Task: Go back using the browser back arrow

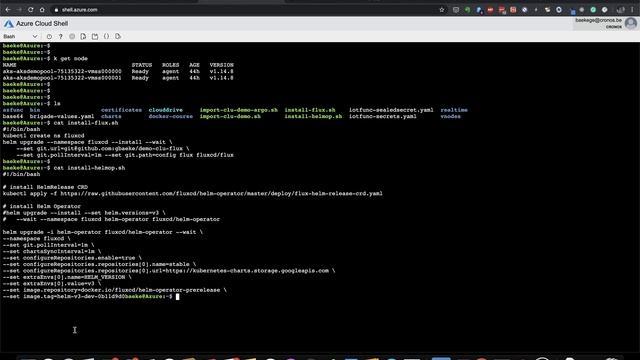Action: pyautogui.click(x=8, y=9)
